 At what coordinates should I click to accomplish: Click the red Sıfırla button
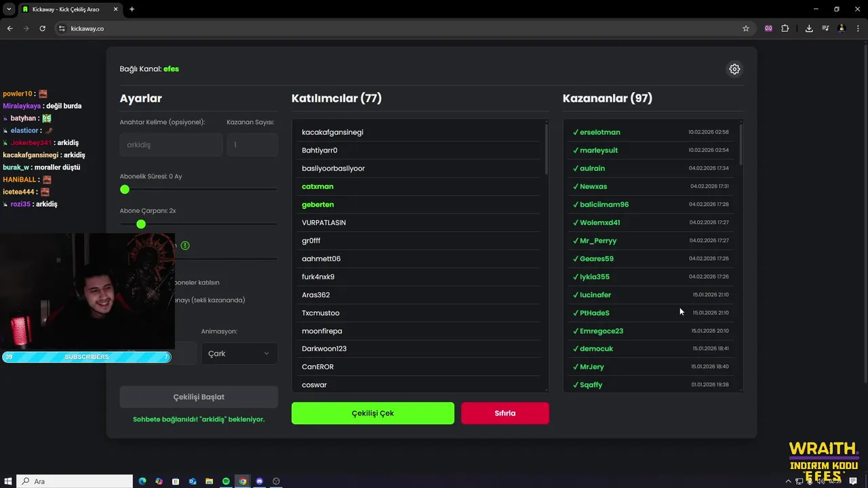pos(505,413)
